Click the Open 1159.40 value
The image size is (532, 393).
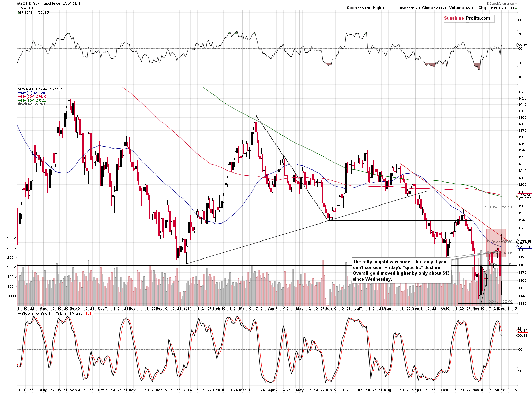(x=359, y=8)
